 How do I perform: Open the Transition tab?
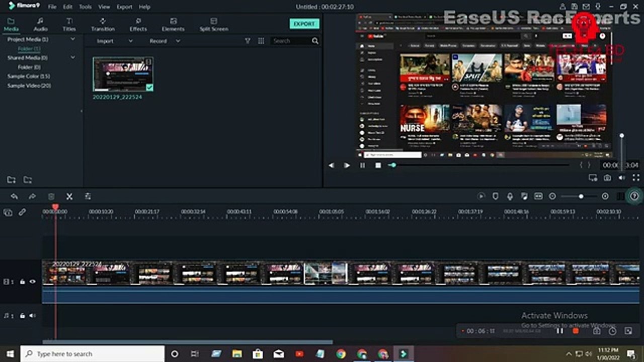tap(103, 25)
